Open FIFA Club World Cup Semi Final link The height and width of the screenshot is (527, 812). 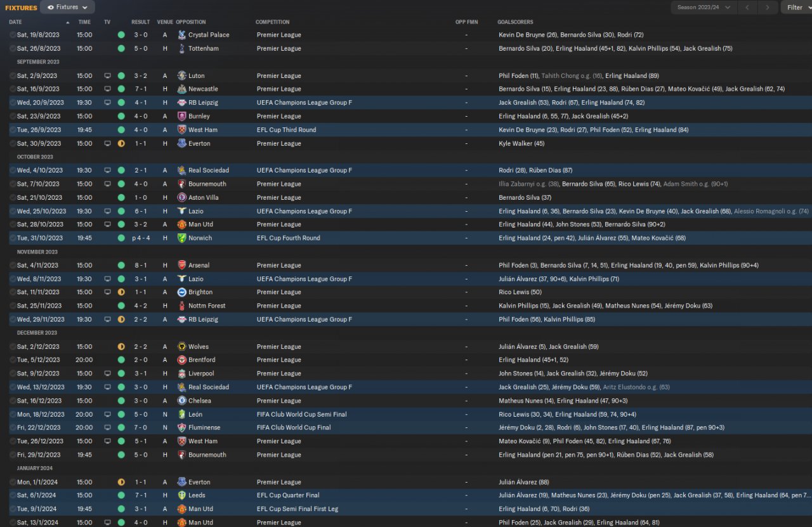click(302, 414)
